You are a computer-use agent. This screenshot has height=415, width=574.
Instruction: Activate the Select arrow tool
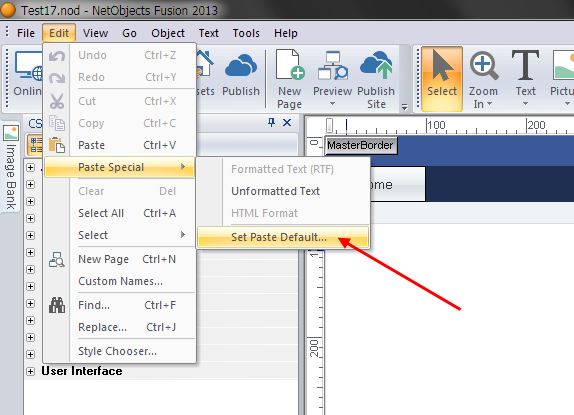[441, 79]
